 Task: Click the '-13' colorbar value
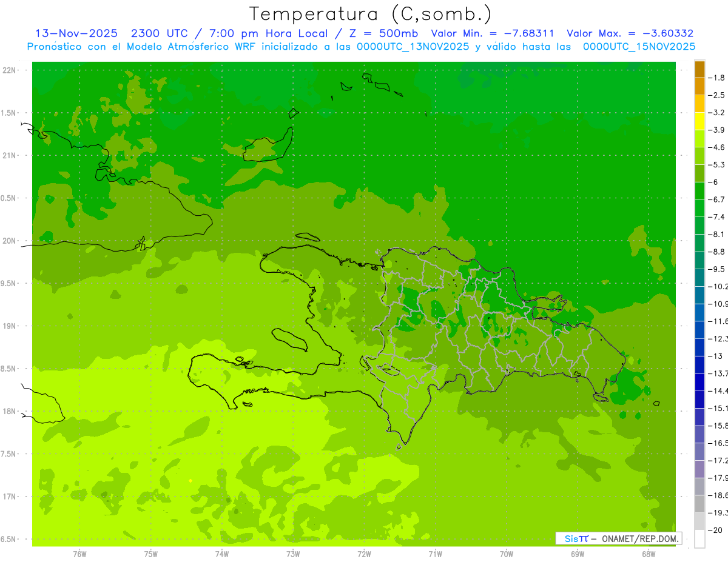[x=716, y=356]
